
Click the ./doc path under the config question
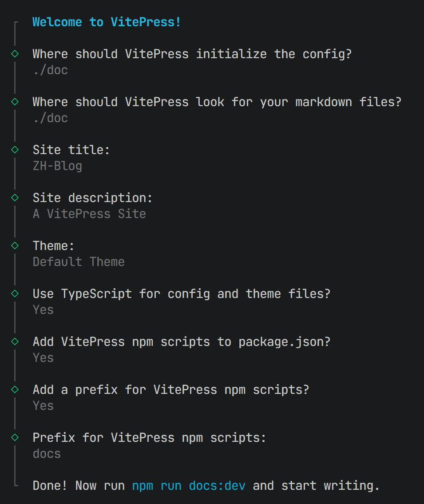tap(50, 70)
